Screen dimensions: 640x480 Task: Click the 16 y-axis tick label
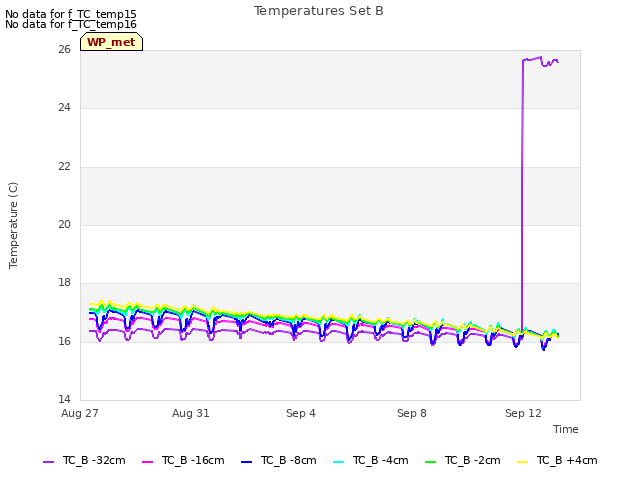[x=64, y=341]
